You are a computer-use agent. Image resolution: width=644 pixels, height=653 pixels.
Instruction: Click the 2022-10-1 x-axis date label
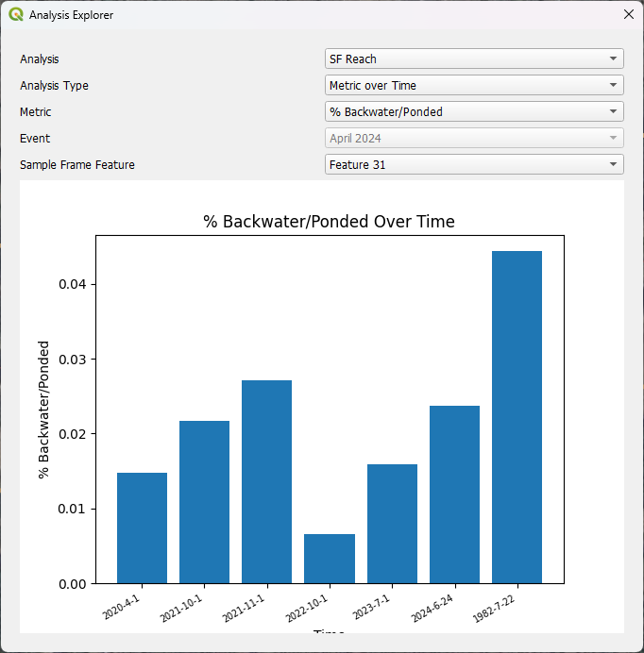point(307,609)
